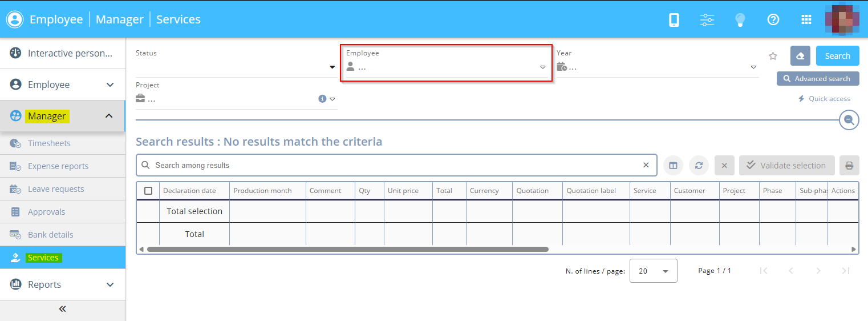868x321 pixels.
Task: Open the apps grid icon
Action: (806, 19)
